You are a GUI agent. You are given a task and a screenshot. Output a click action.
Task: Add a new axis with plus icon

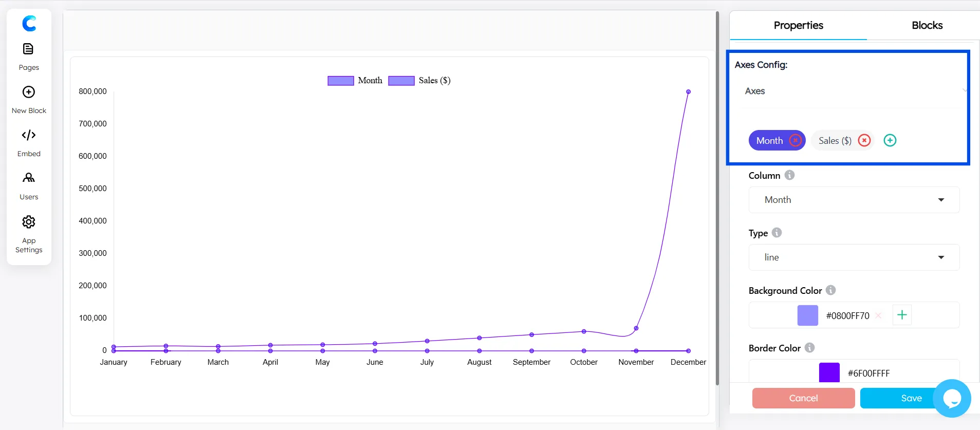pos(890,140)
